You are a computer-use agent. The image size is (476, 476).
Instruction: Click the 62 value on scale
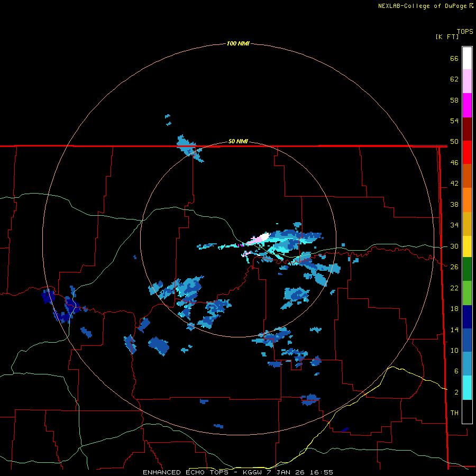pyautogui.click(x=454, y=79)
